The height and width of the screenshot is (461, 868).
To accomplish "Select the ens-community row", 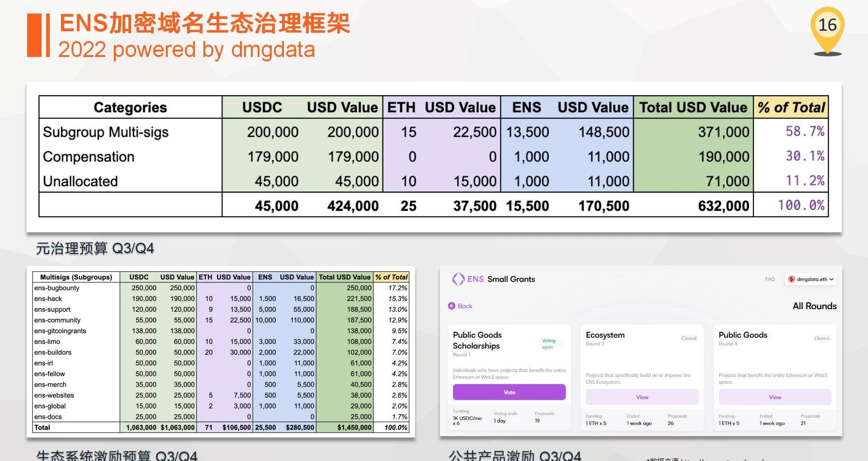I will (x=221, y=320).
